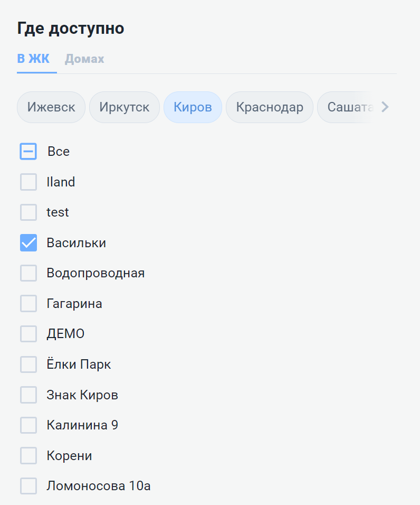Tick the Водопроводная checkbox
Image resolution: width=420 pixels, height=505 pixels.
[28, 273]
